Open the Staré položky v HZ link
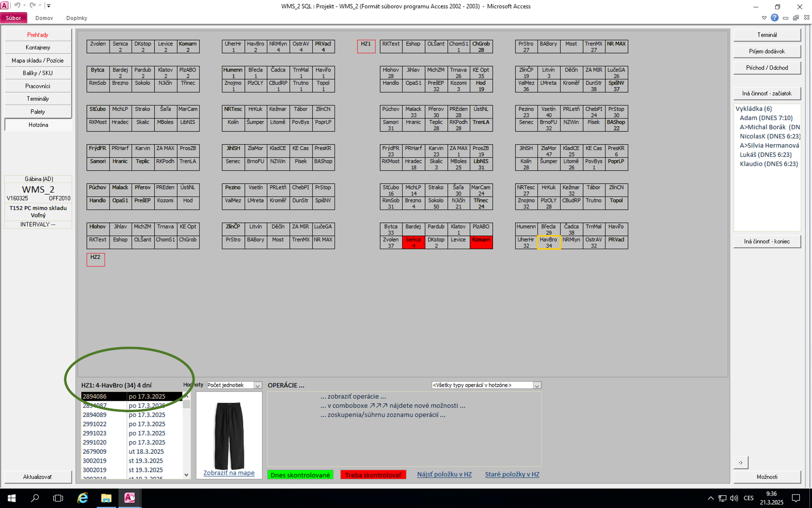Image resolution: width=812 pixels, height=508 pixels. click(512, 474)
